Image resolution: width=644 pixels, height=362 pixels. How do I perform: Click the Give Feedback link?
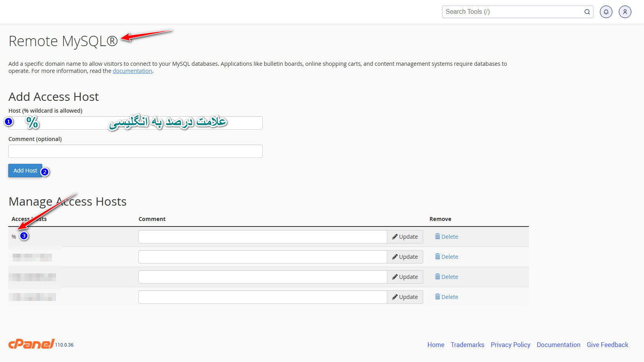(x=607, y=345)
